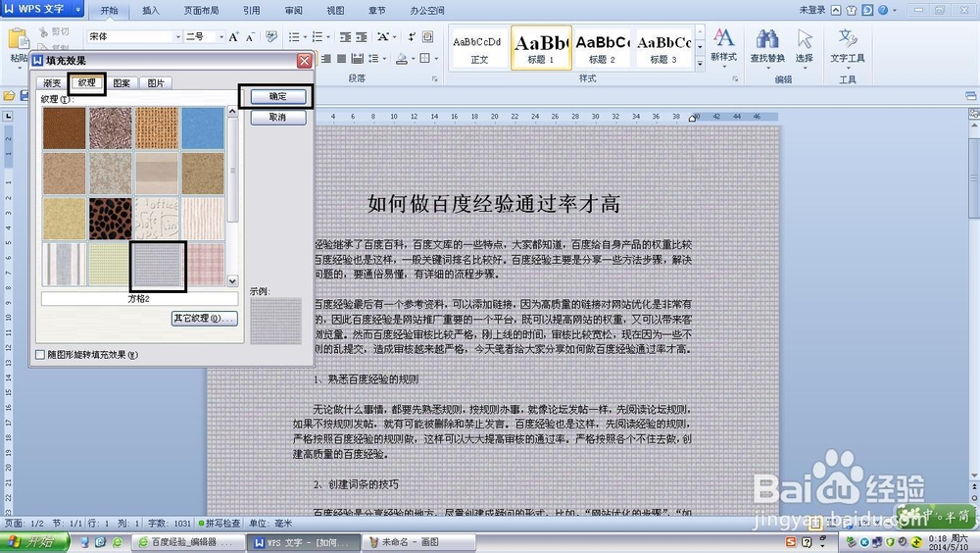Click texture list scroll up arrow
The image size is (980, 553).
232,112
